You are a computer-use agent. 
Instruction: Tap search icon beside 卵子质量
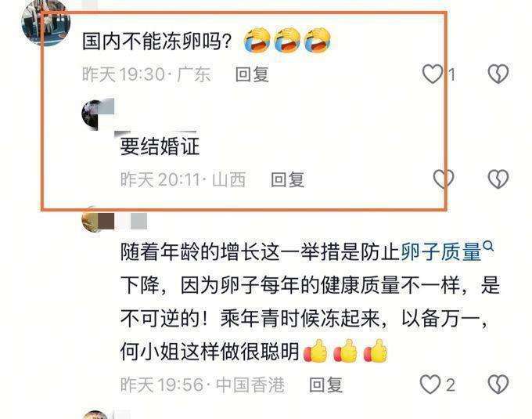coord(488,245)
